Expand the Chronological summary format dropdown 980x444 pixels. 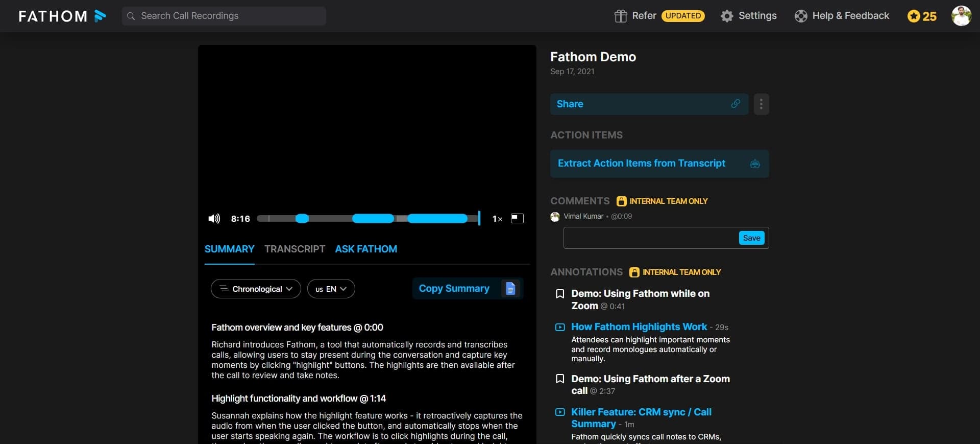(x=256, y=289)
